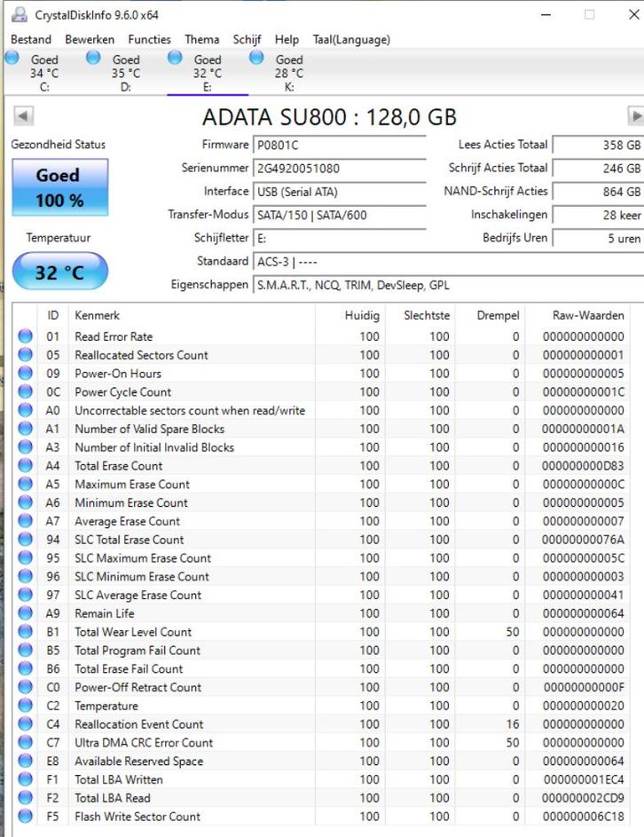Image resolution: width=644 pixels, height=837 pixels.
Task: Open the Schijf menu
Action: (247, 40)
